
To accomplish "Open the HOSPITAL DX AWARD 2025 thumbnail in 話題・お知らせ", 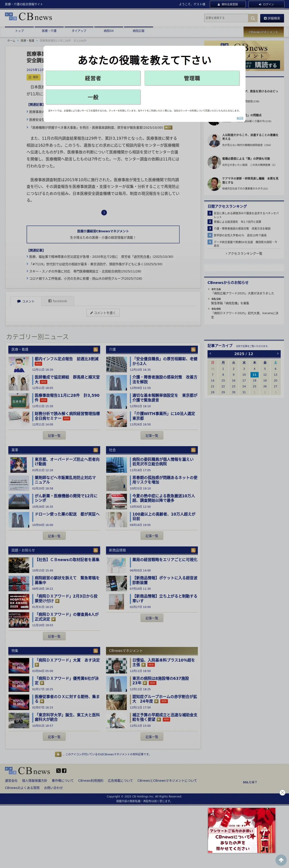I will coord(19,601).
